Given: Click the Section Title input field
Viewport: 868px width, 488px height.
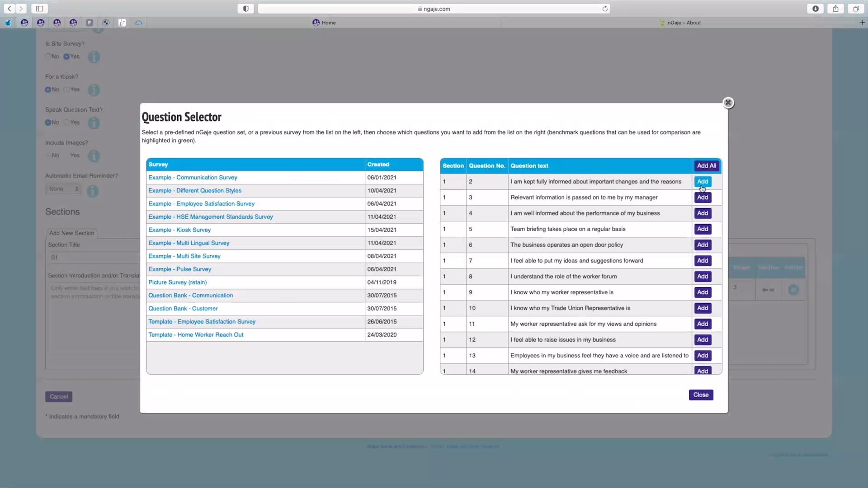Looking at the screenshot, I should (x=94, y=258).
